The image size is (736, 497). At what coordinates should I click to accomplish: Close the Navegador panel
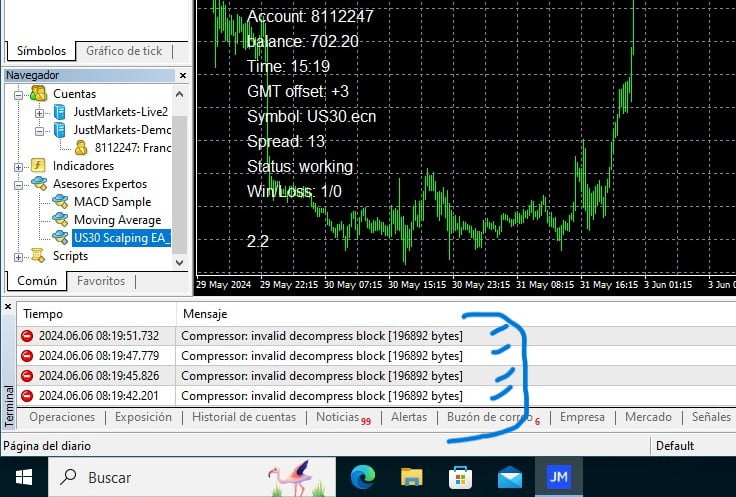[182, 75]
